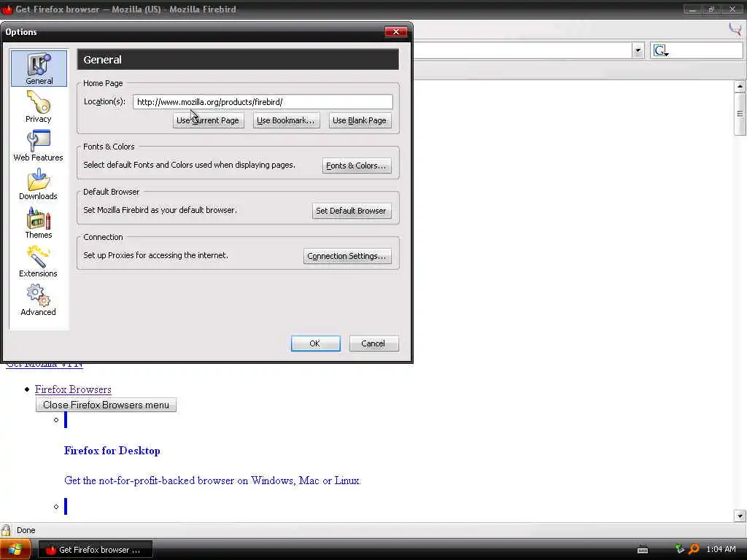The width and height of the screenshot is (747, 560).
Task: Click Set Default Browser button
Action: click(351, 211)
